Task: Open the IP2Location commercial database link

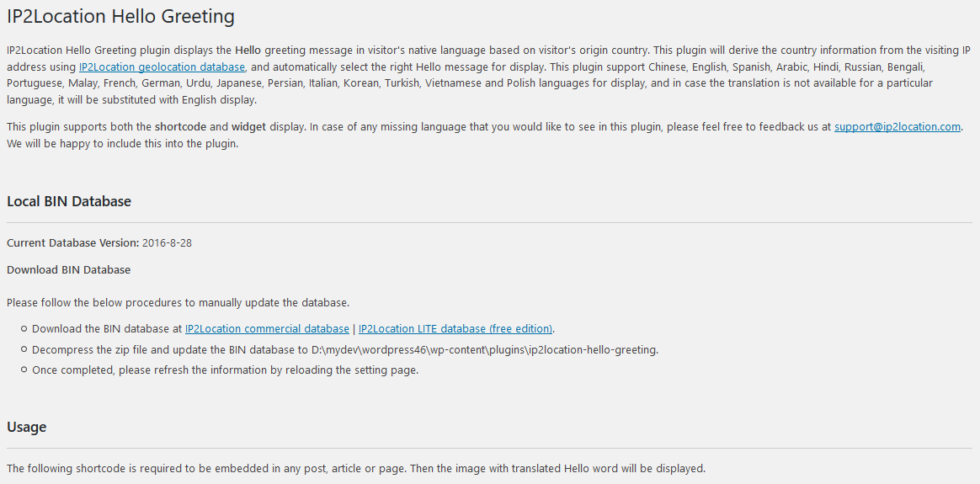Action: (267, 328)
